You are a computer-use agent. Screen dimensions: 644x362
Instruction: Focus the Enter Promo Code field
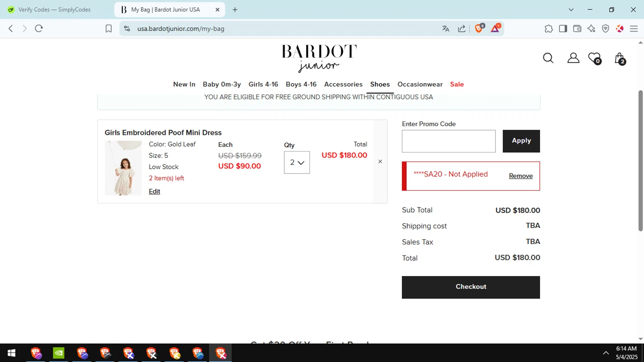point(449,141)
